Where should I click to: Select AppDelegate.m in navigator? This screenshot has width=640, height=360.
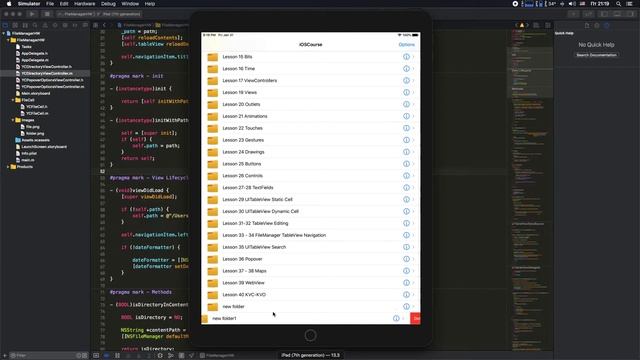pyautogui.click(x=35, y=60)
